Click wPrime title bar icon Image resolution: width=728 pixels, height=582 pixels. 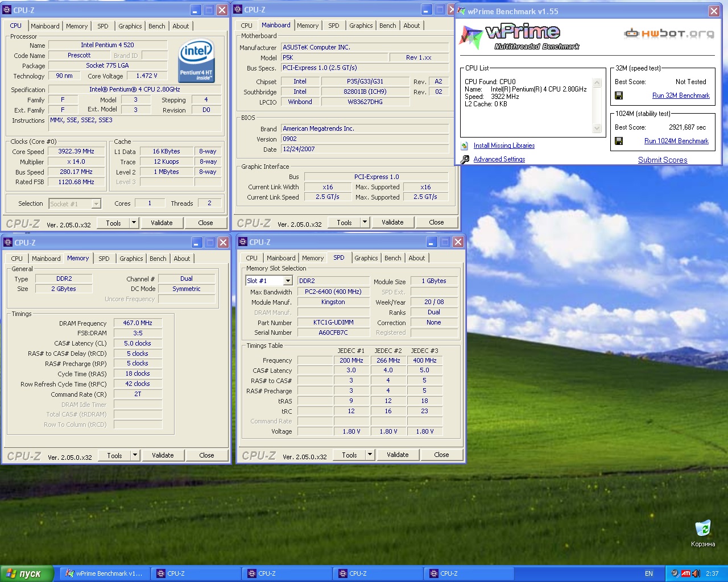click(461, 11)
